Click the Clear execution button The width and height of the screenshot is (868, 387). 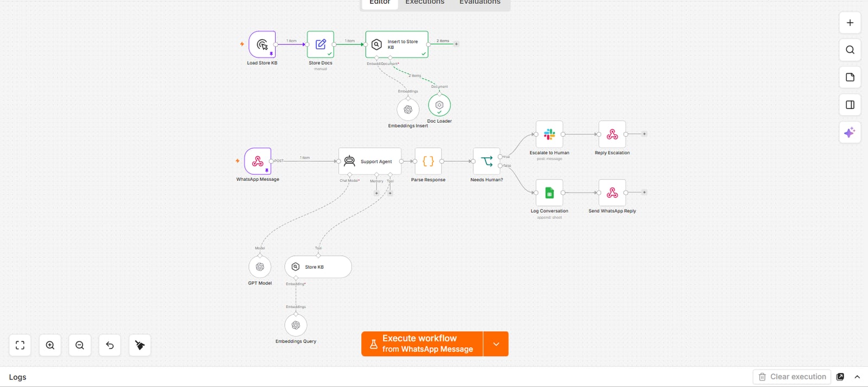pos(792,377)
